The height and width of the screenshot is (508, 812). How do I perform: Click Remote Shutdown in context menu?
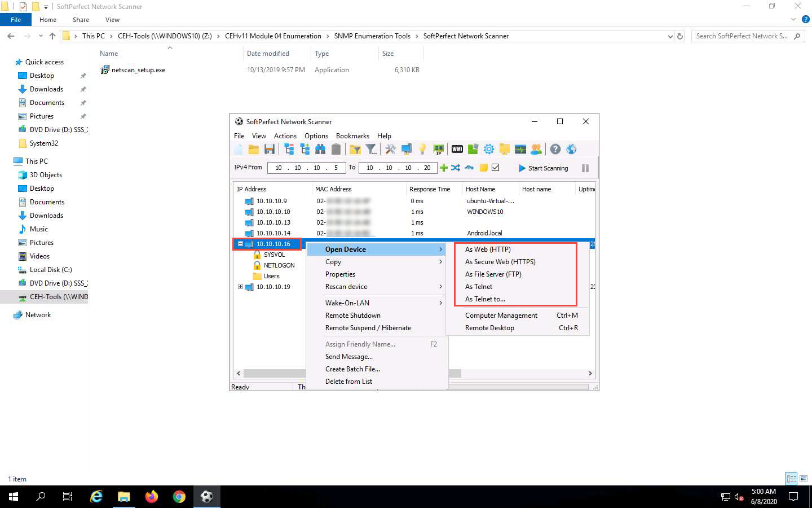[353, 316]
